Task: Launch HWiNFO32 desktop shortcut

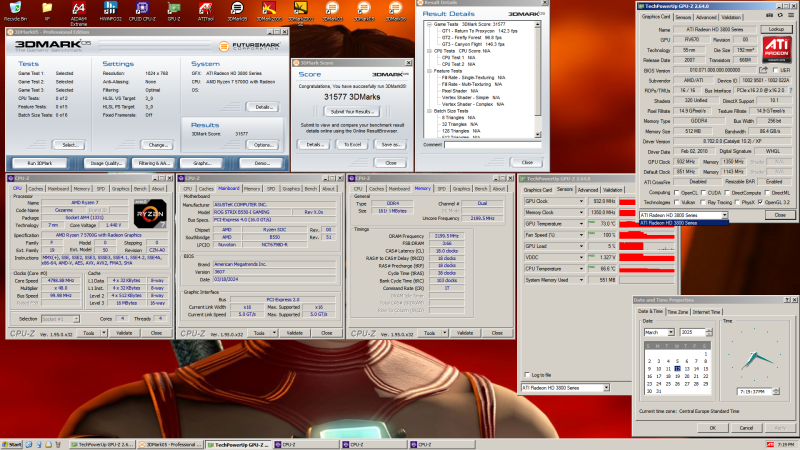Action: pyautogui.click(x=110, y=9)
